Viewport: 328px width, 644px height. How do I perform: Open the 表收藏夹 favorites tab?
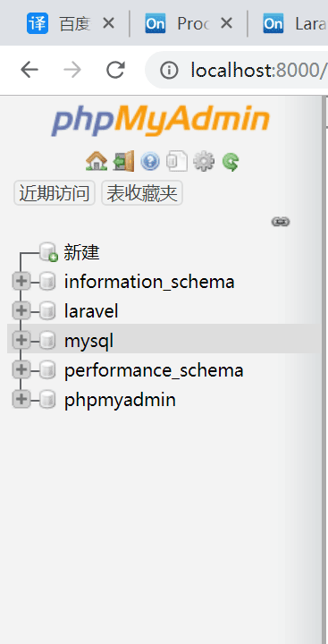coord(142,193)
